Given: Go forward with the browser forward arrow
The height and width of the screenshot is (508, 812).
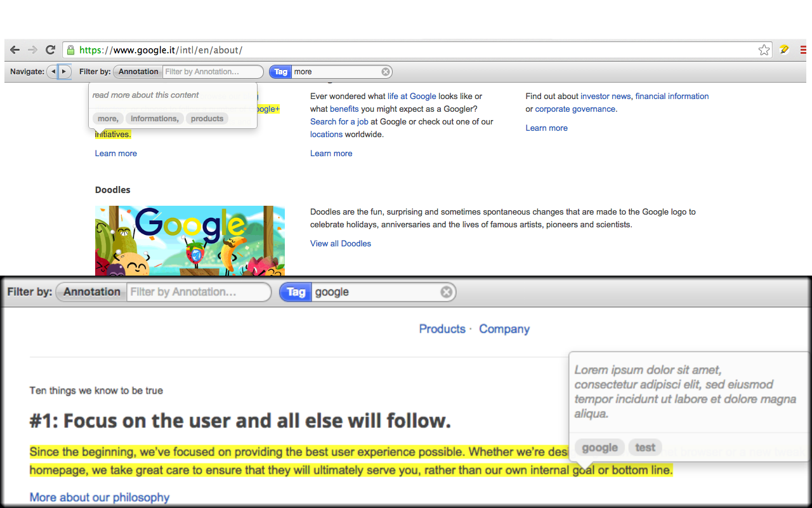Looking at the screenshot, I should [x=32, y=50].
